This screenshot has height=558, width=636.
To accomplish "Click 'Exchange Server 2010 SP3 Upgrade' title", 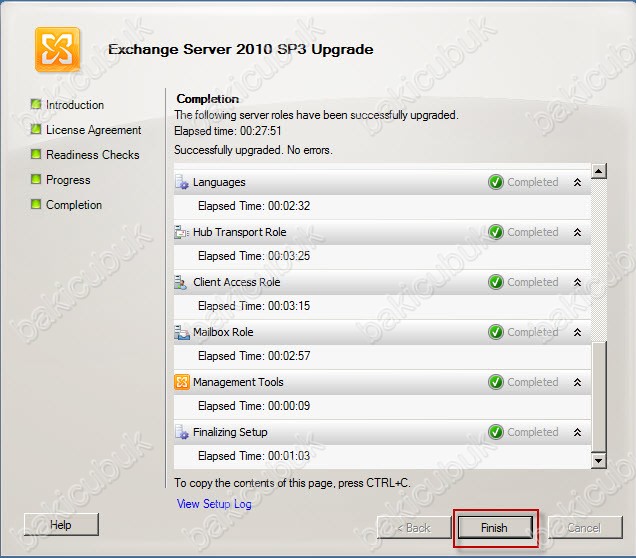I will [x=241, y=49].
